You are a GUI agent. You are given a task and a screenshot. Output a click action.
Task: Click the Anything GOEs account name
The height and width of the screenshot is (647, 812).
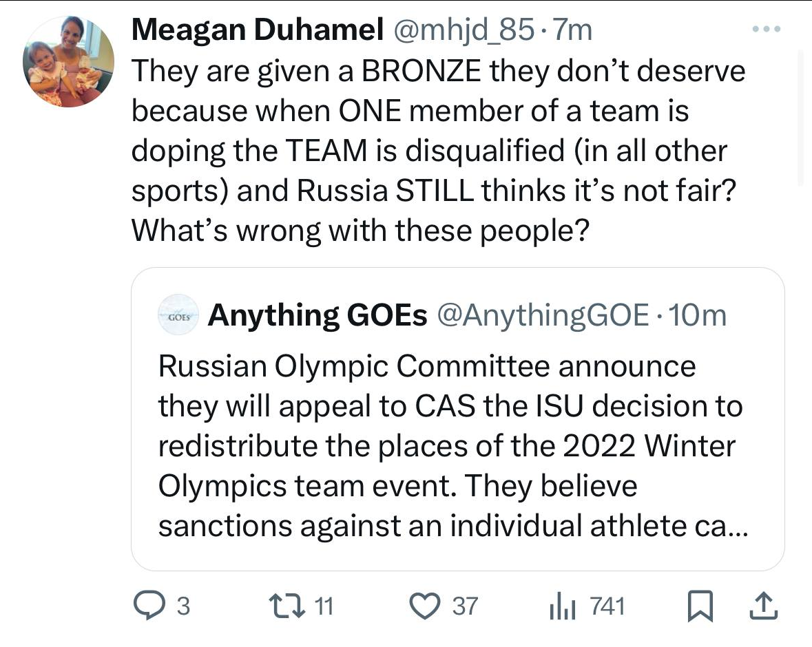point(317,315)
